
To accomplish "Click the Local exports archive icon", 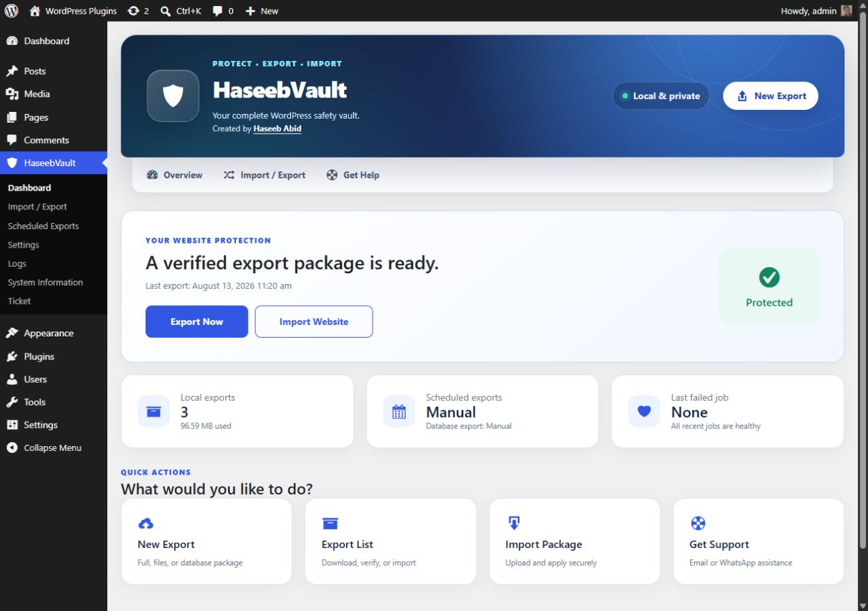I will pos(153,412).
